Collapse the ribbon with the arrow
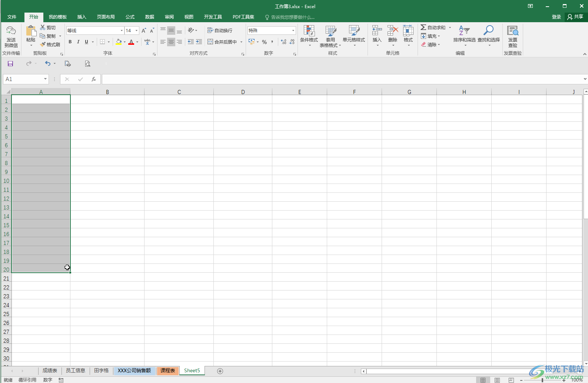Screen dimensions: 588x383 tap(585, 54)
